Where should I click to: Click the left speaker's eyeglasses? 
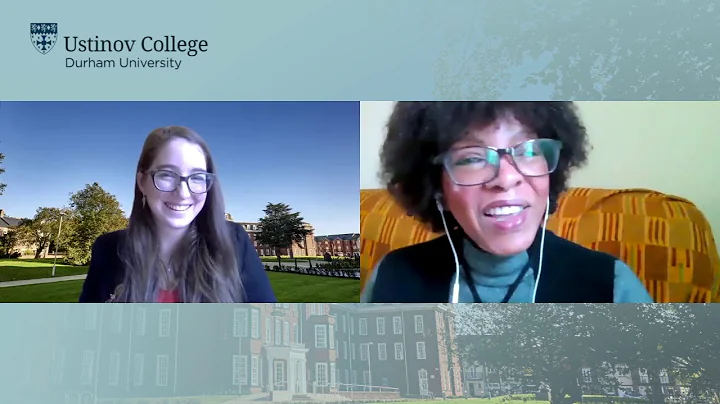click(x=180, y=181)
